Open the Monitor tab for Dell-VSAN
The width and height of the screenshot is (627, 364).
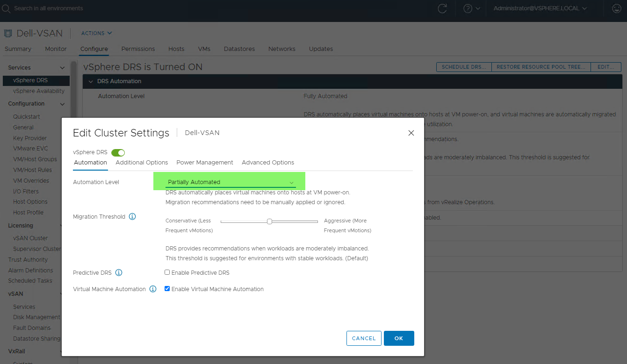tap(56, 49)
